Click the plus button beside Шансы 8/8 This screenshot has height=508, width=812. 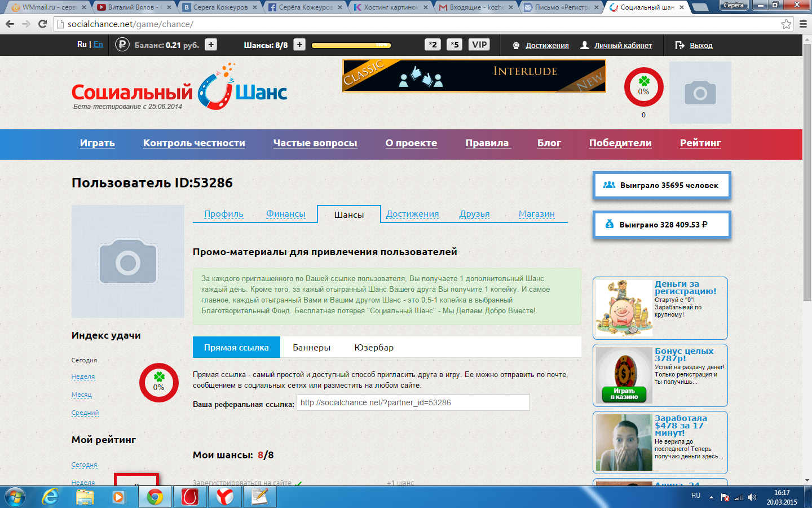299,45
